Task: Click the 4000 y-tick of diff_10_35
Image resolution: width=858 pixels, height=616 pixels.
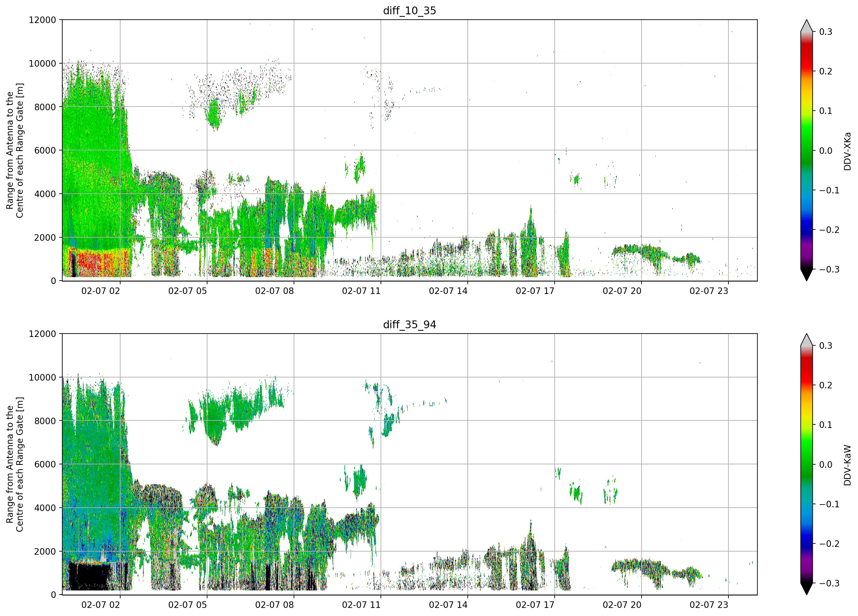Action: click(45, 194)
